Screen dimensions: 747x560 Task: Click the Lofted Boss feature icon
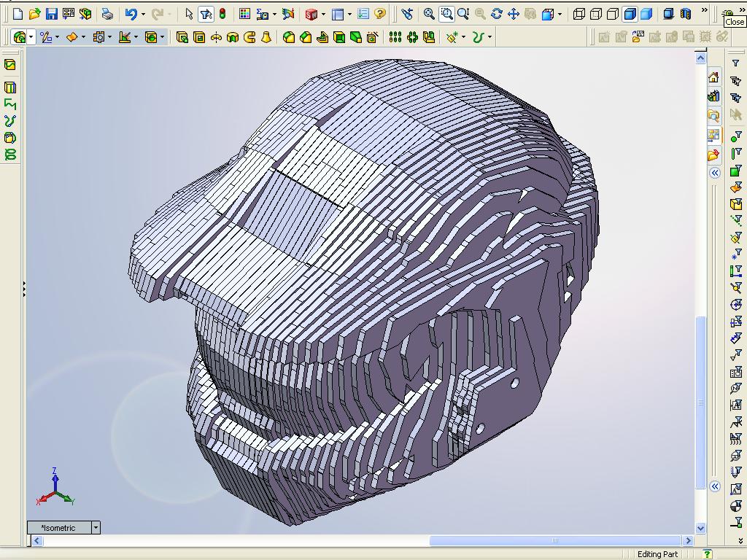(266, 36)
